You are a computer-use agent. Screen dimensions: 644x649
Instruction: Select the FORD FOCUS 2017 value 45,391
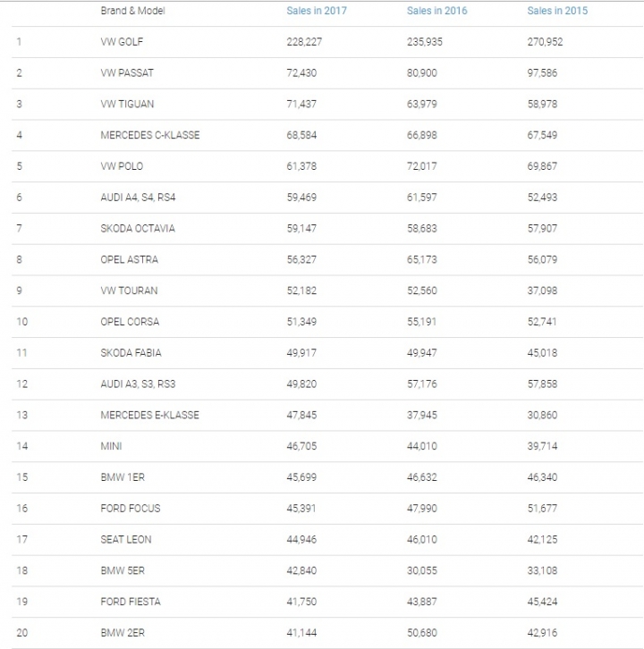pyautogui.click(x=301, y=509)
